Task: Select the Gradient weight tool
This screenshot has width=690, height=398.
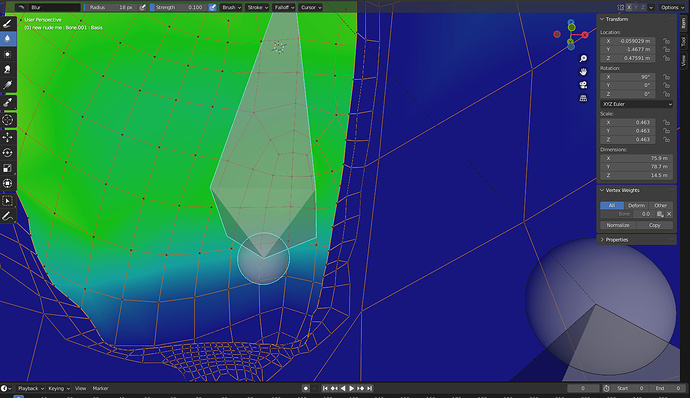Action: [x=7, y=85]
